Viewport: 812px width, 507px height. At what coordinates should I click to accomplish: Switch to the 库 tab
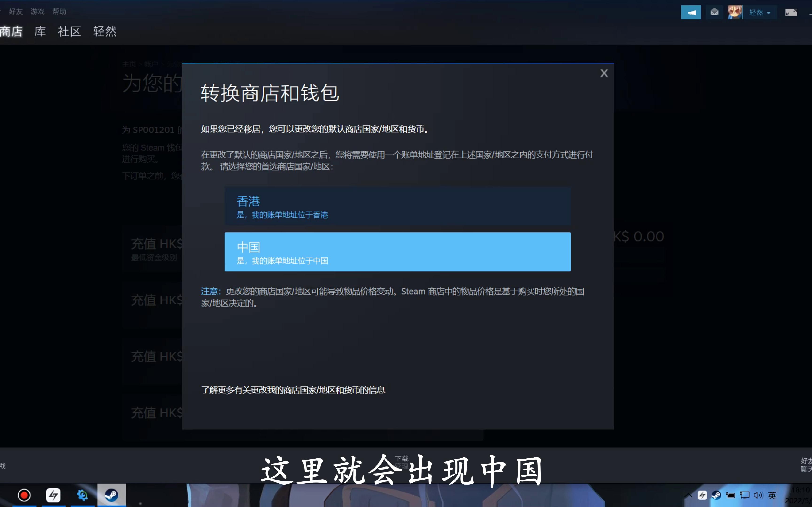coord(40,31)
